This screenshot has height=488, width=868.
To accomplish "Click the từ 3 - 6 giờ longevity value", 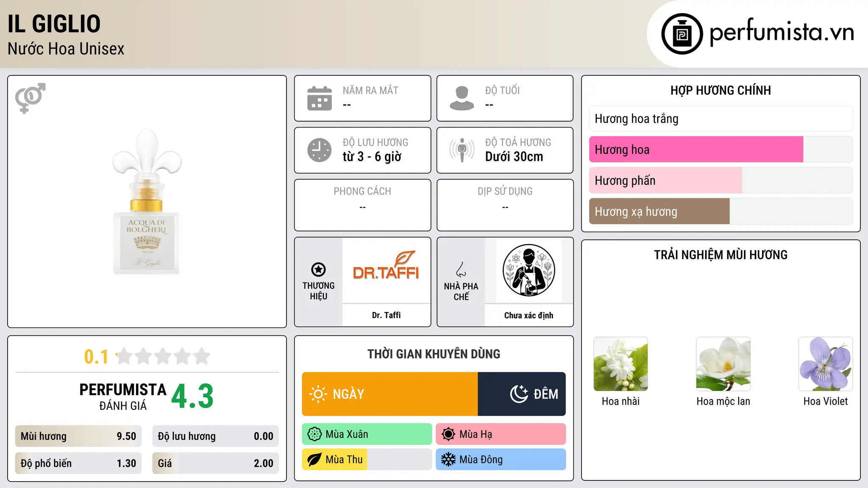I will click(372, 157).
